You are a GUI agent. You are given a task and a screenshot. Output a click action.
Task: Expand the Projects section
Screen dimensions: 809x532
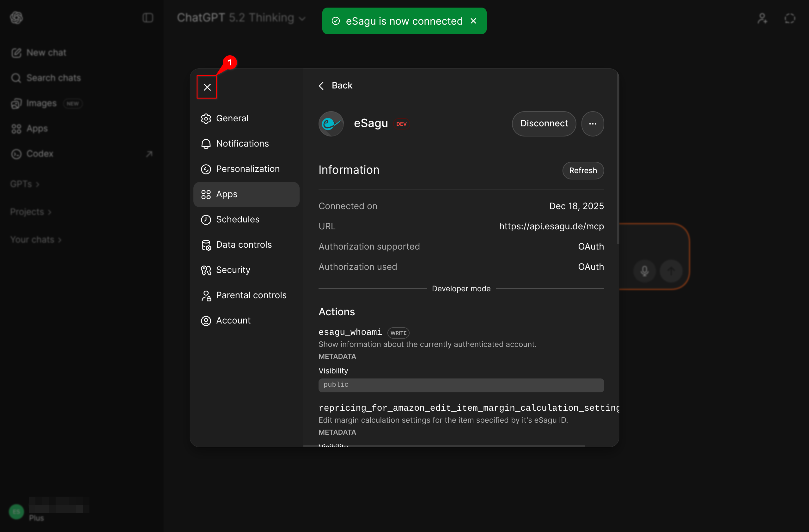[x=31, y=212]
